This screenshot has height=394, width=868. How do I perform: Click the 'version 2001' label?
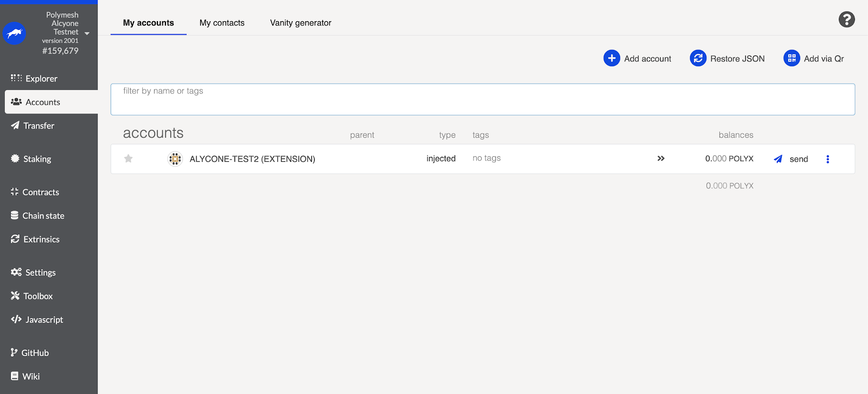pos(60,41)
